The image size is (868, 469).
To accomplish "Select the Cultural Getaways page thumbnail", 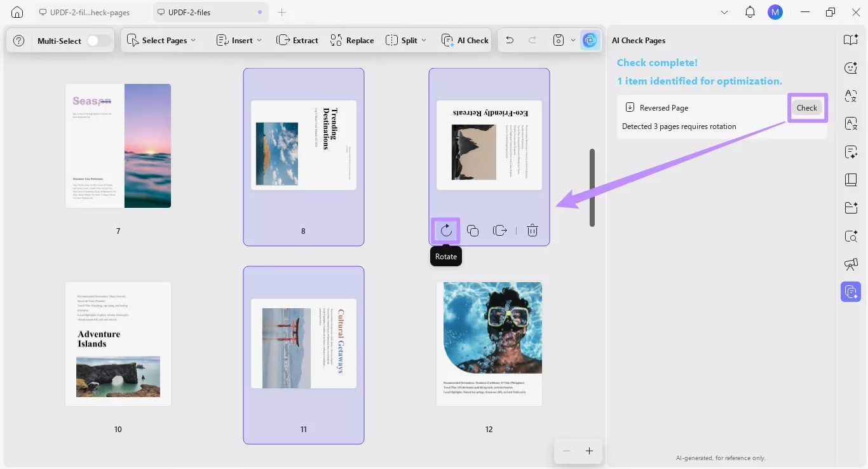I will click(x=304, y=343).
